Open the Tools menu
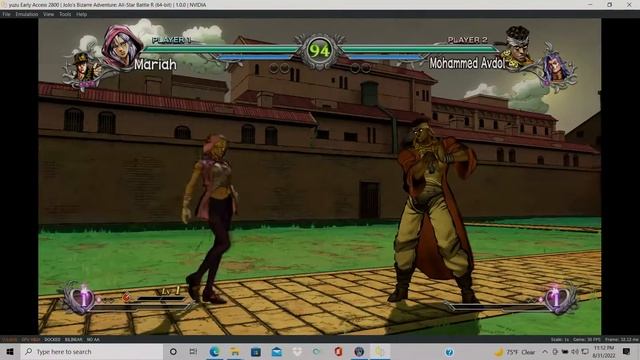The height and width of the screenshot is (360, 640). 65,14
